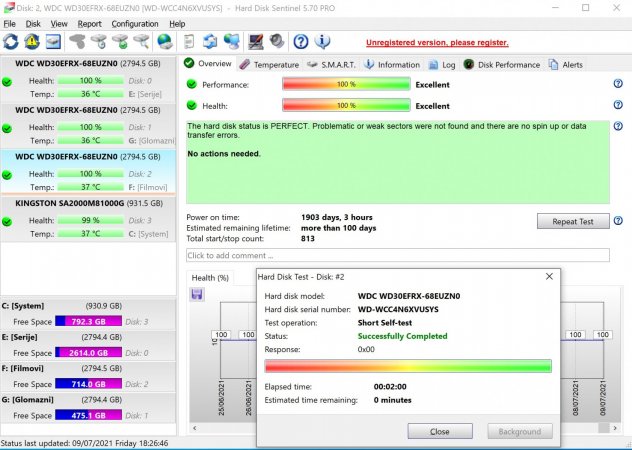Click the Health 100 % gradient bar
This screenshot has width=632, height=450.
pos(346,106)
